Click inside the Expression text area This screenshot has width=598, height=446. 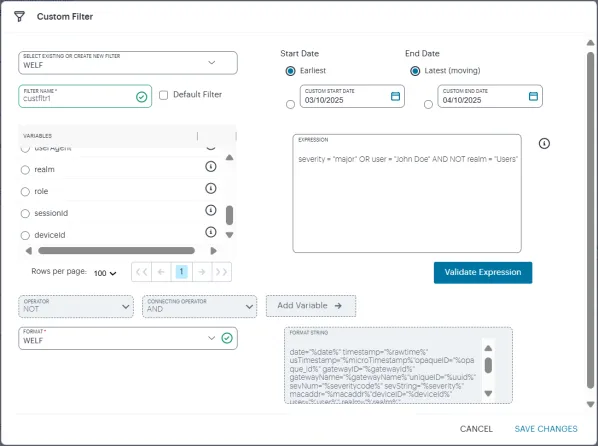[407, 193]
